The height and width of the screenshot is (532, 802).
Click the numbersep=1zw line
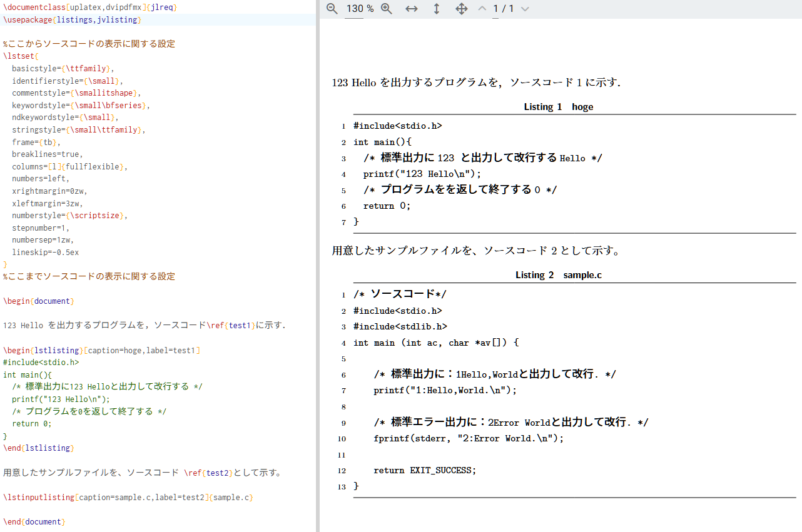[43, 240]
